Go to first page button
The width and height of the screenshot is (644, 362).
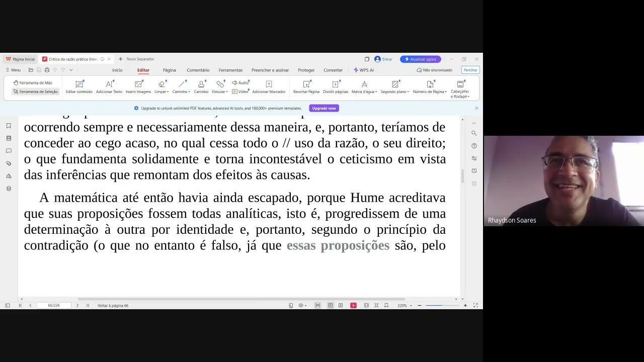pos(20,305)
